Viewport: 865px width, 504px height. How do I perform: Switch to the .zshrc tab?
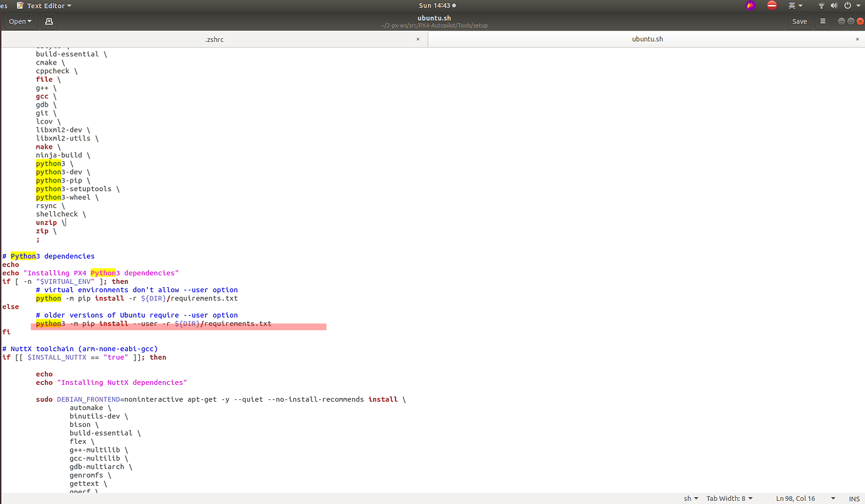[214, 39]
